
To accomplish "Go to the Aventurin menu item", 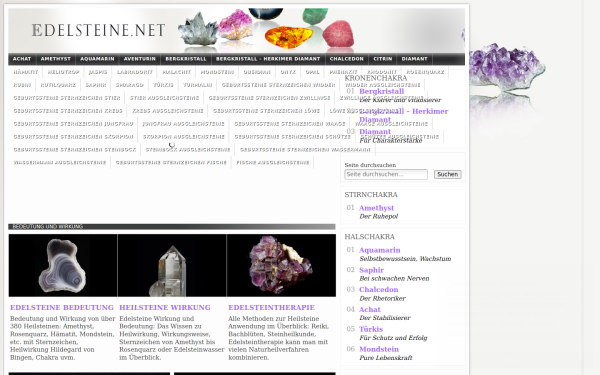I will [140, 59].
